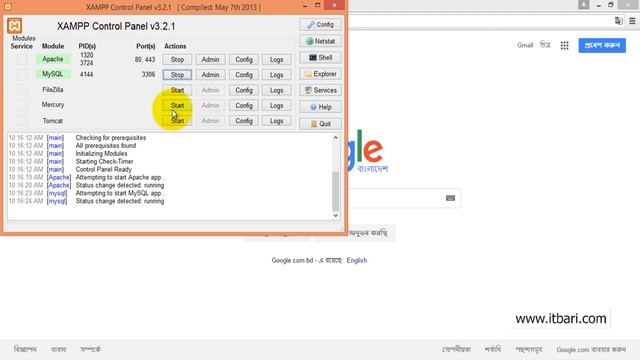This screenshot has width=640, height=360.
Task: Click log line 'All prerequisites found'
Action: pos(106,146)
